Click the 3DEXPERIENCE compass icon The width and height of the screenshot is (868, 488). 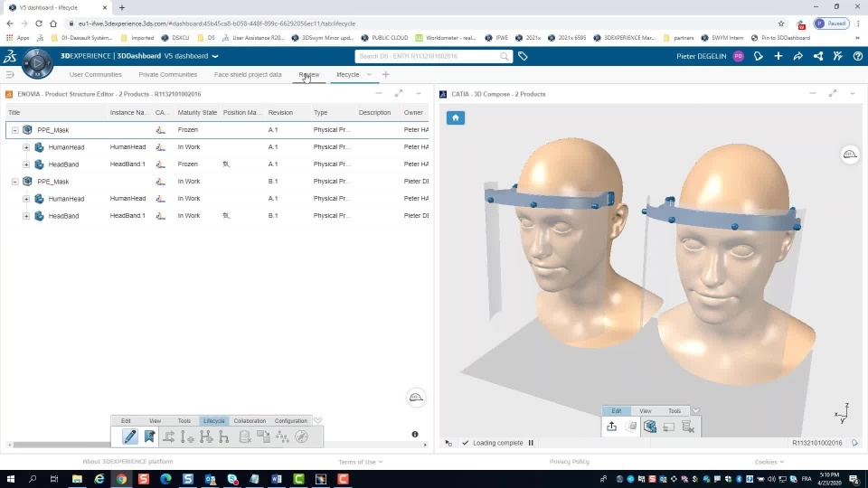(37, 63)
